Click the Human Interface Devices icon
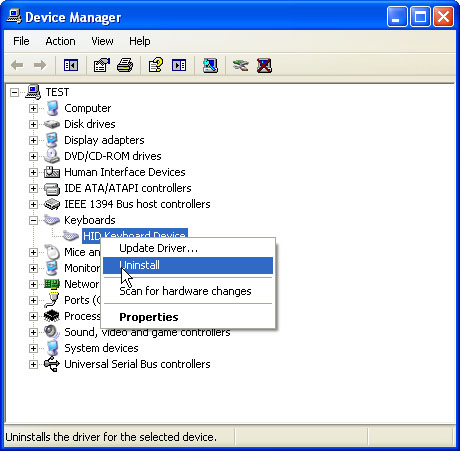This screenshot has width=460, height=451. pyautogui.click(x=52, y=172)
